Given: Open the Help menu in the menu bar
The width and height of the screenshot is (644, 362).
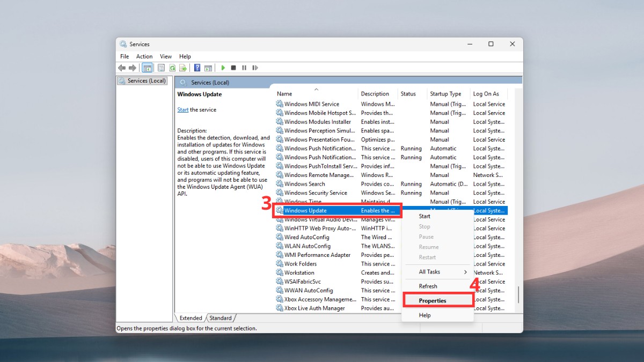Looking at the screenshot, I should click(x=185, y=56).
